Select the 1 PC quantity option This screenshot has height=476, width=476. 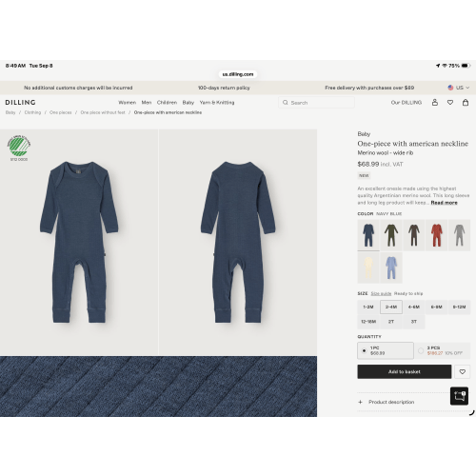386,350
